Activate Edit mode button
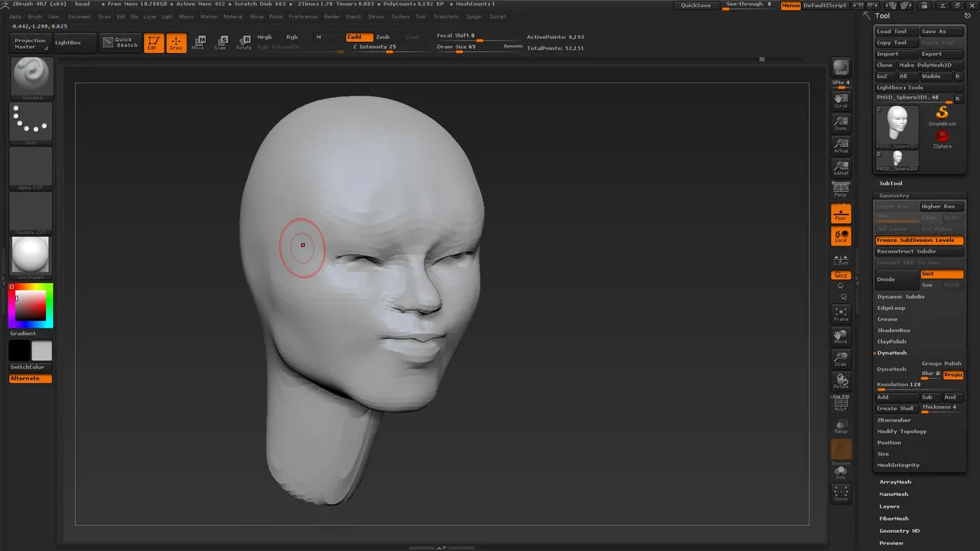980x551 pixels. 153,43
